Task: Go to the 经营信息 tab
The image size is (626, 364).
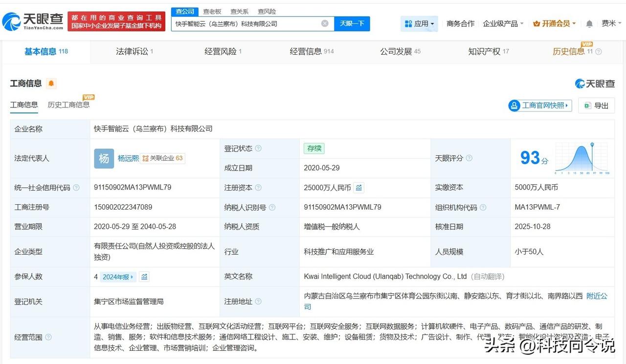Action: coord(312,52)
